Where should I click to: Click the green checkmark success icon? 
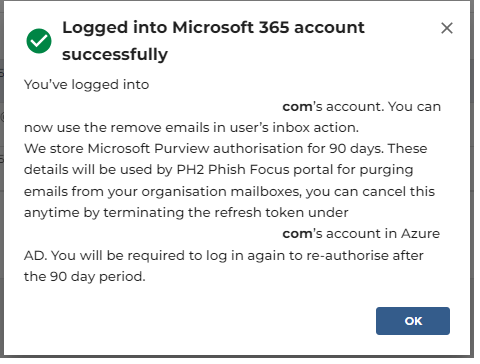point(39,41)
